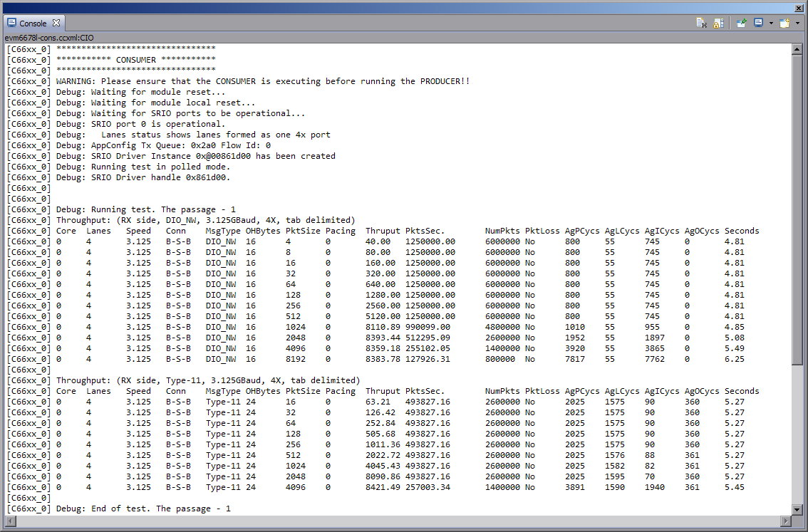Click the horizontal scrollbar right arrow
This screenshot has width=808, height=532.
pyautogui.click(x=784, y=521)
